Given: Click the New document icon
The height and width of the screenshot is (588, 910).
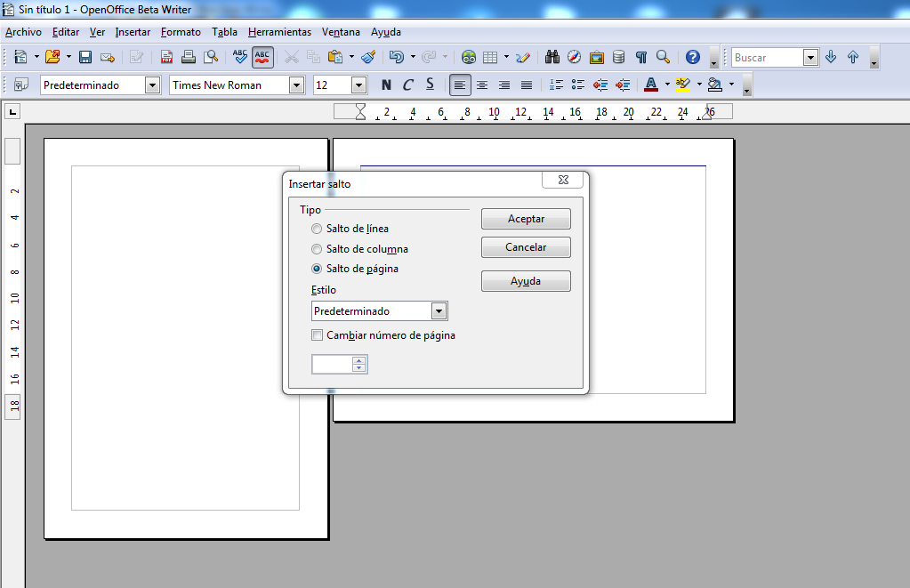Looking at the screenshot, I should point(20,57).
